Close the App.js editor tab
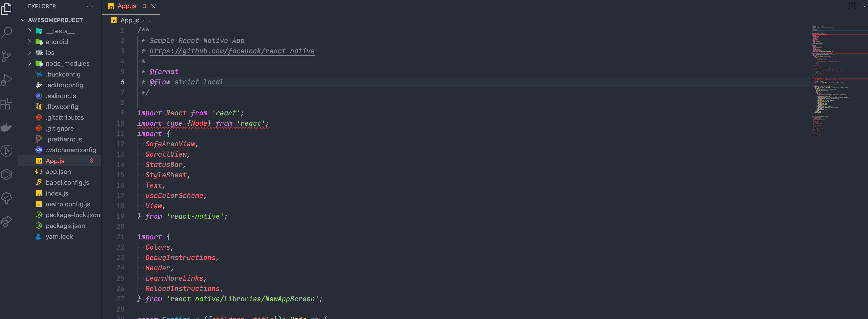868x319 pixels. (x=153, y=6)
